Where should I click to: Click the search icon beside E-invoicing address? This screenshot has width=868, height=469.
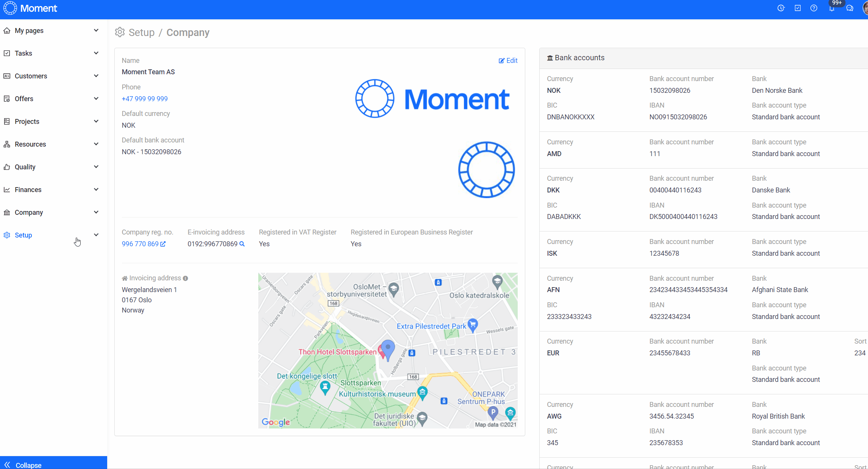pos(242,244)
